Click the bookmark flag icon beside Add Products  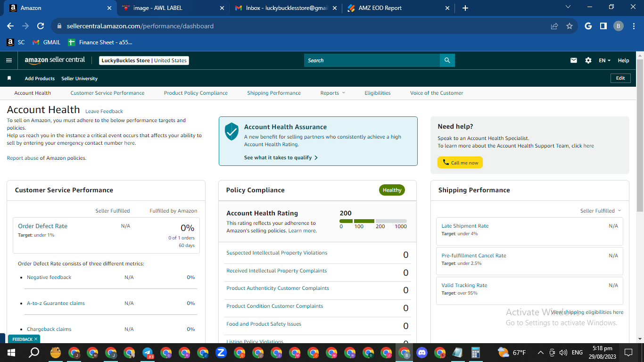pyautogui.click(x=9, y=78)
